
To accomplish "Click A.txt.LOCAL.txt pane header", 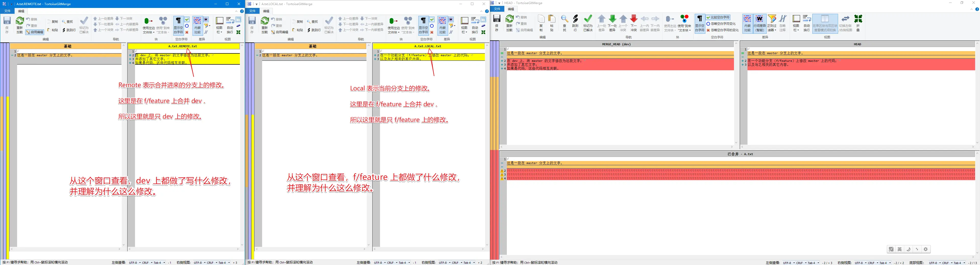I will pos(428,46).
